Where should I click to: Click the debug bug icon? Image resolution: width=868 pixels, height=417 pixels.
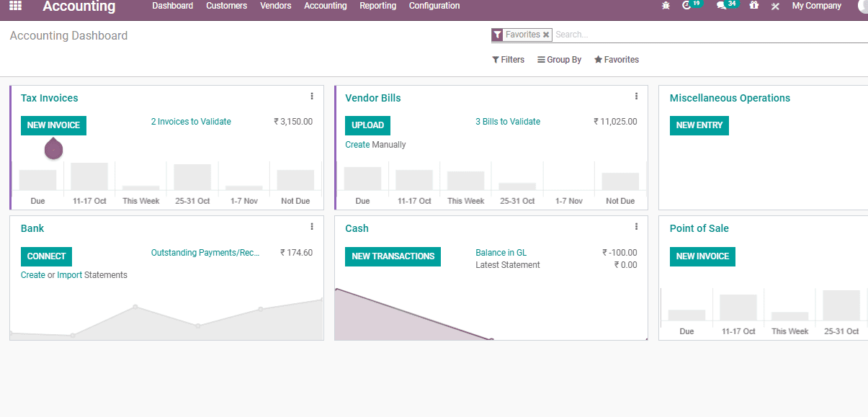click(665, 6)
